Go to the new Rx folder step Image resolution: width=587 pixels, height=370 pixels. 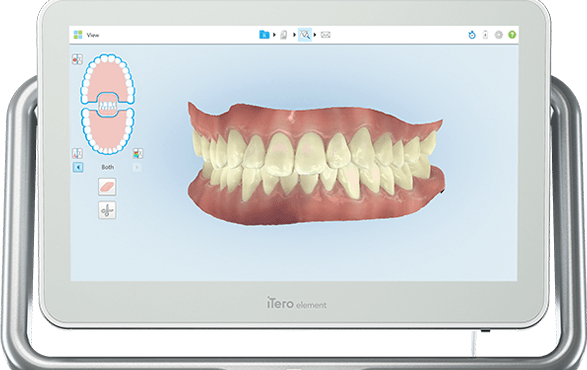tap(264, 35)
